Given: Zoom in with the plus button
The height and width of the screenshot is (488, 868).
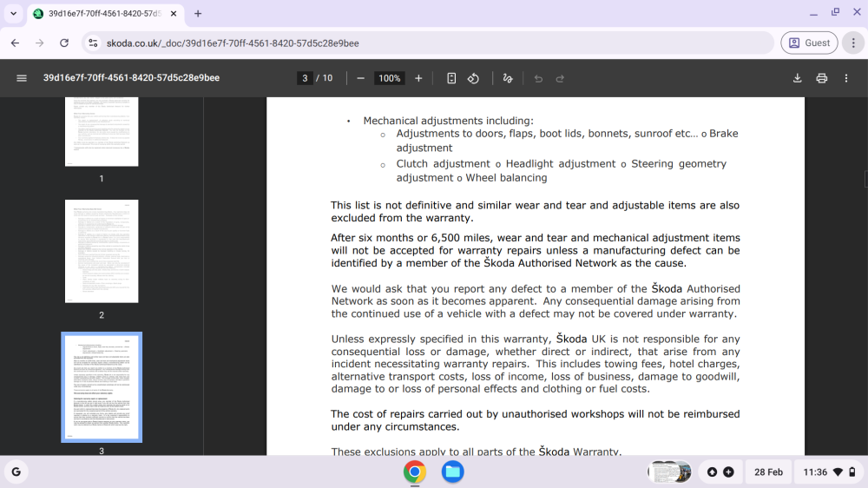Looking at the screenshot, I should [418, 79].
